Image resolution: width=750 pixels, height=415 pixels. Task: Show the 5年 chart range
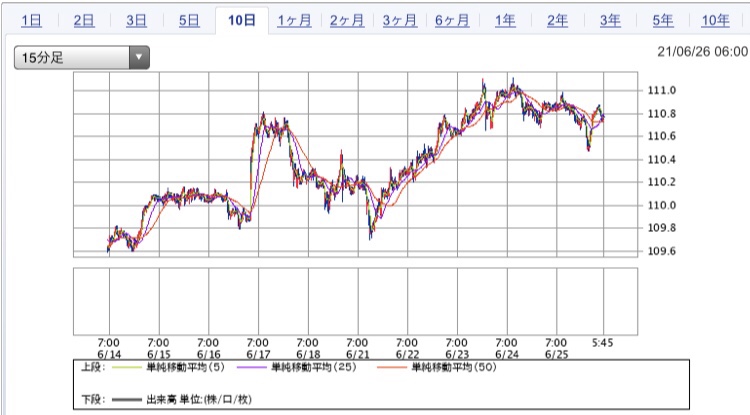[x=663, y=21]
